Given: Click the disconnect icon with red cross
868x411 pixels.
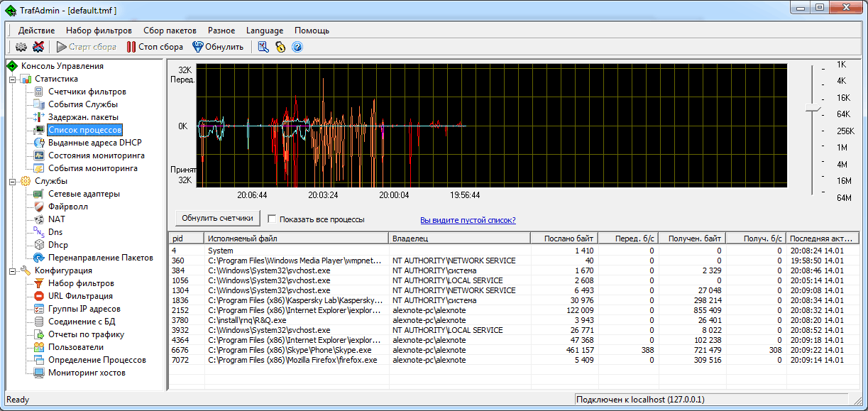Looking at the screenshot, I should pos(38,47).
